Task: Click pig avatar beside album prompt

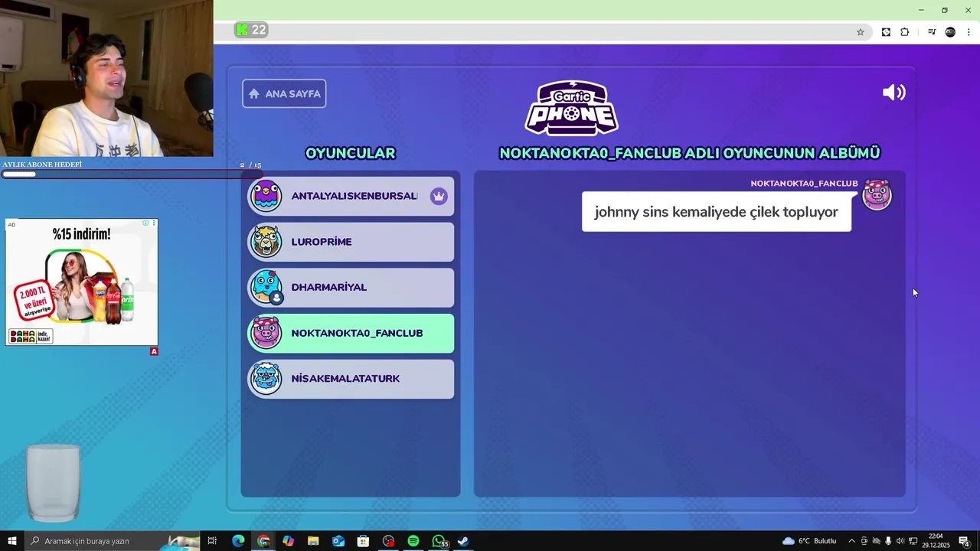Action: coord(877,195)
